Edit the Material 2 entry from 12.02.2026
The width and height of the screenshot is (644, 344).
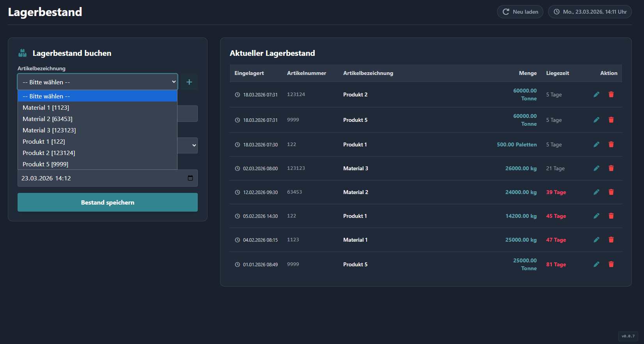tap(596, 192)
